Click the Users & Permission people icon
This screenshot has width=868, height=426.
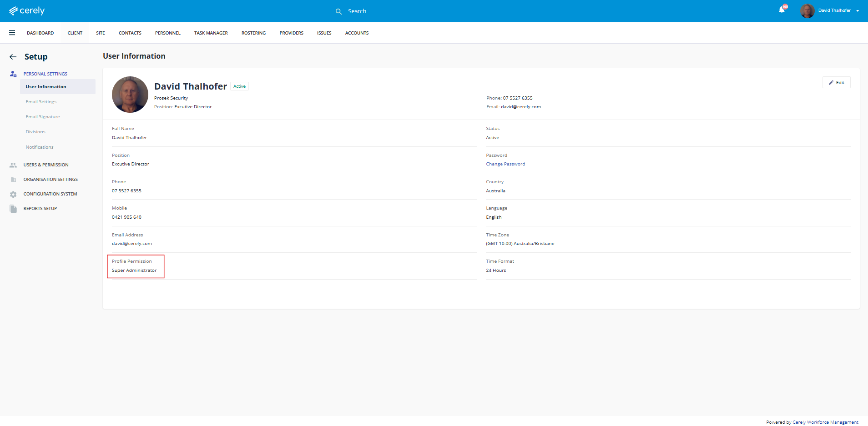[x=13, y=165]
